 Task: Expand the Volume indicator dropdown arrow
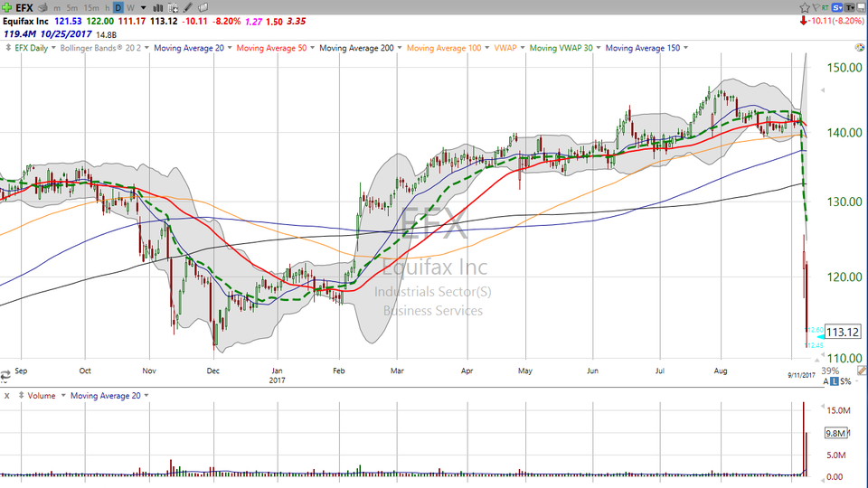pyautogui.click(x=63, y=396)
